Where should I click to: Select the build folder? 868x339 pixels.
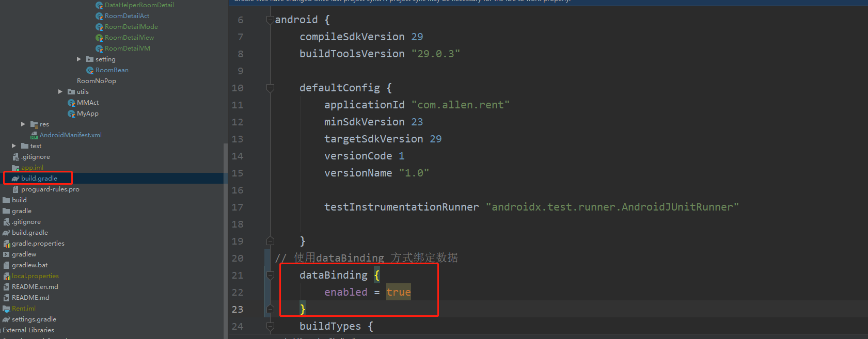19,200
